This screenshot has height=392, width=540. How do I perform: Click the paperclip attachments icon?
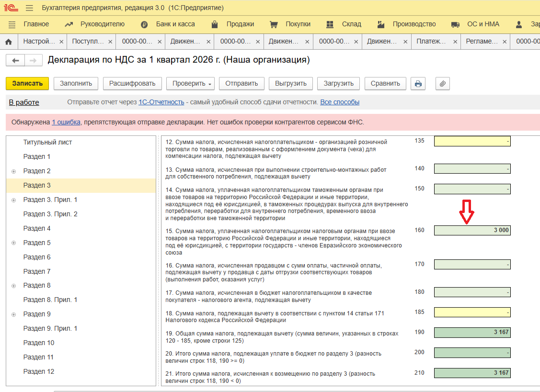443,84
